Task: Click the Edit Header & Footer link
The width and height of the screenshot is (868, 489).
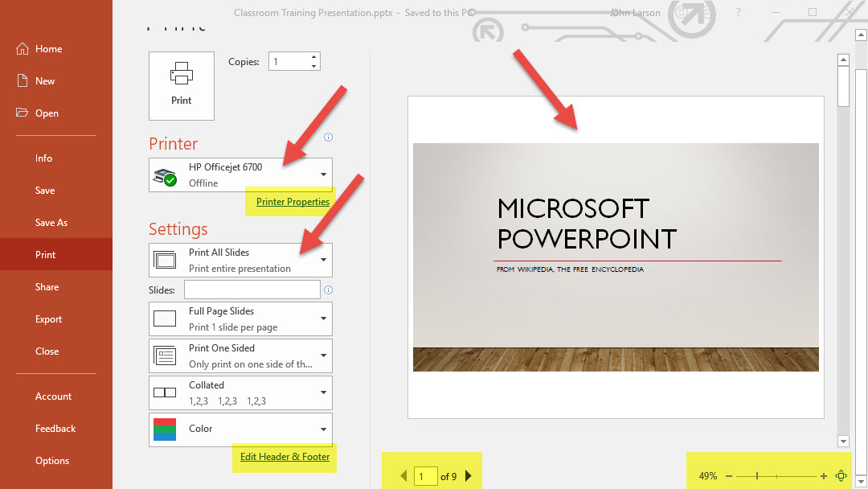Action: point(285,457)
